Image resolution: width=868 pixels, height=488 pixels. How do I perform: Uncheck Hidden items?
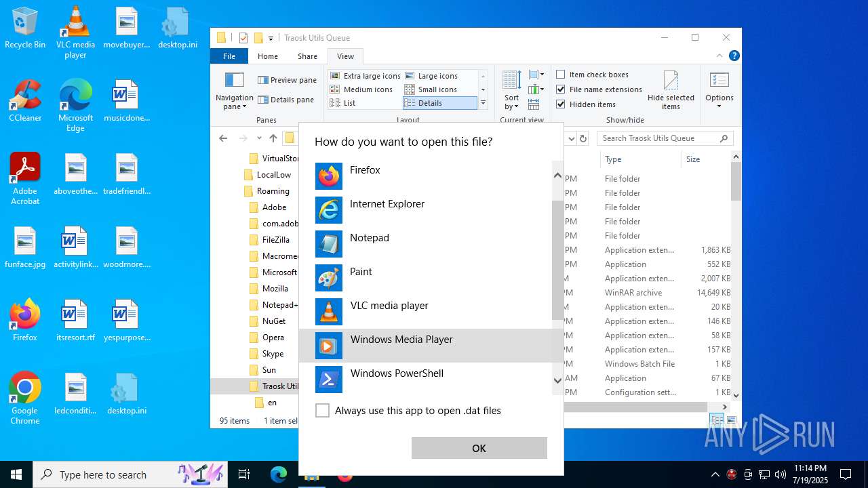pos(561,104)
